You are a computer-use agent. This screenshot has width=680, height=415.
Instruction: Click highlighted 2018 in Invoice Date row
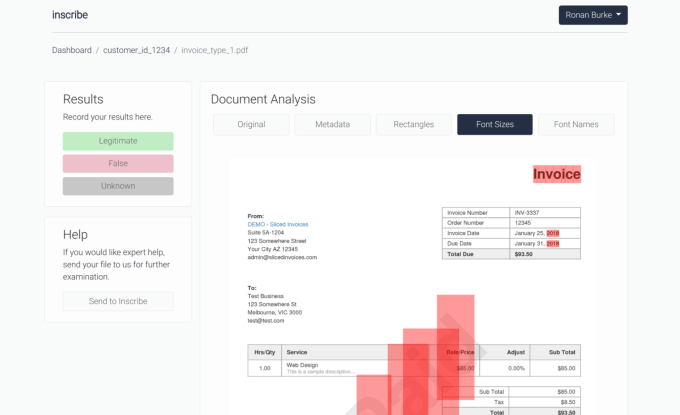[x=553, y=233]
